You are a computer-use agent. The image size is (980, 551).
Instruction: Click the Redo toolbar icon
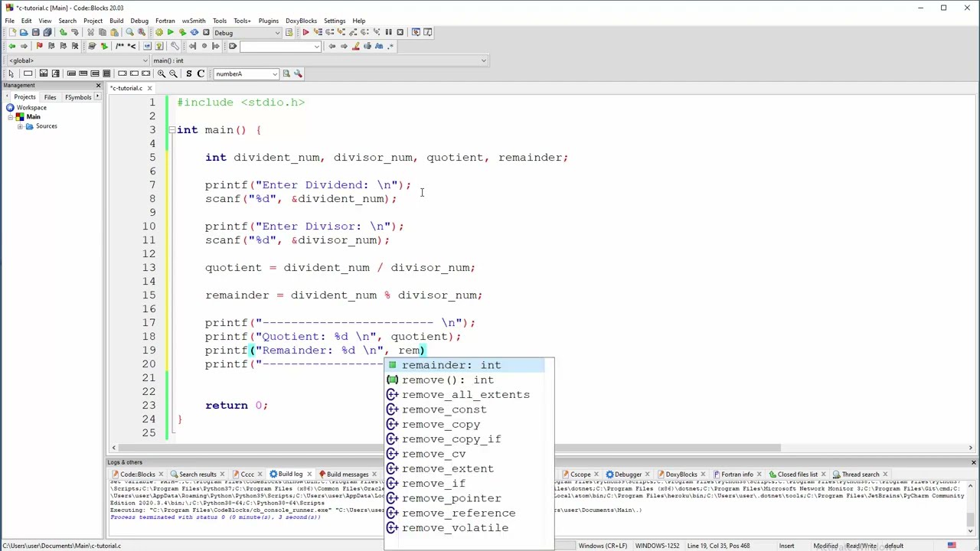point(75,32)
